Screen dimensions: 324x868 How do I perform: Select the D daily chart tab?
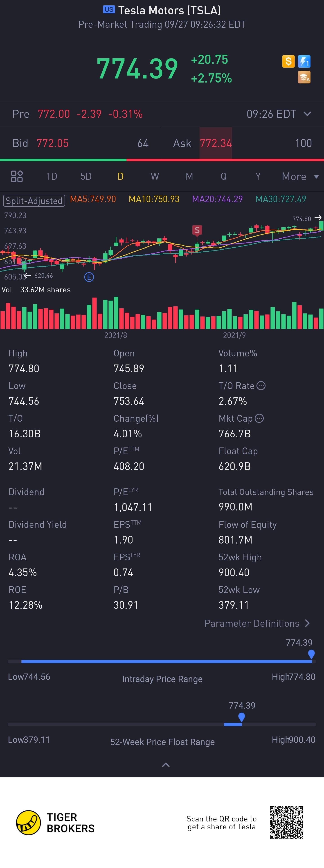[120, 176]
